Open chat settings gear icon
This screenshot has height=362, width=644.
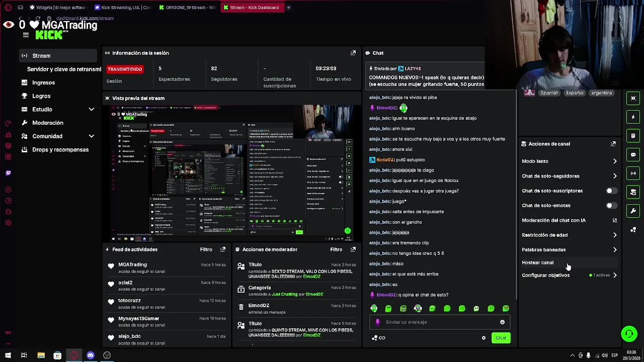[484, 338]
